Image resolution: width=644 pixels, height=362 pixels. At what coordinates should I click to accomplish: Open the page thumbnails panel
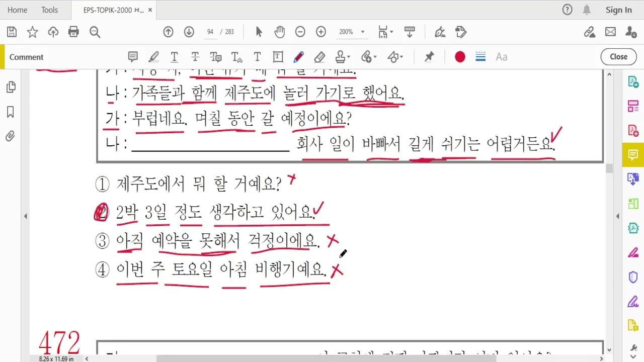click(10, 87)
